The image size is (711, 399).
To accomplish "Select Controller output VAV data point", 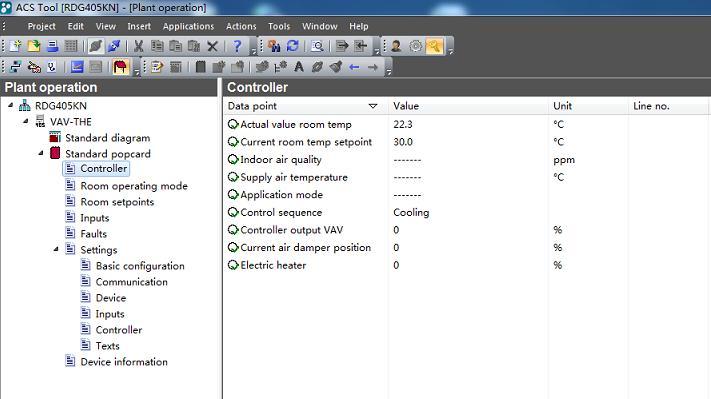I will pyautogui.click(x=292, y=230).
